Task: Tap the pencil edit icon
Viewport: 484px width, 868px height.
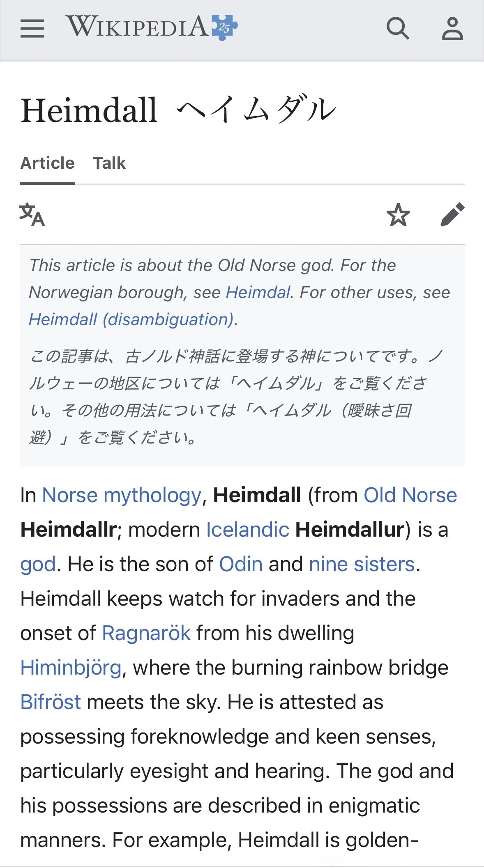Action: 452,214
